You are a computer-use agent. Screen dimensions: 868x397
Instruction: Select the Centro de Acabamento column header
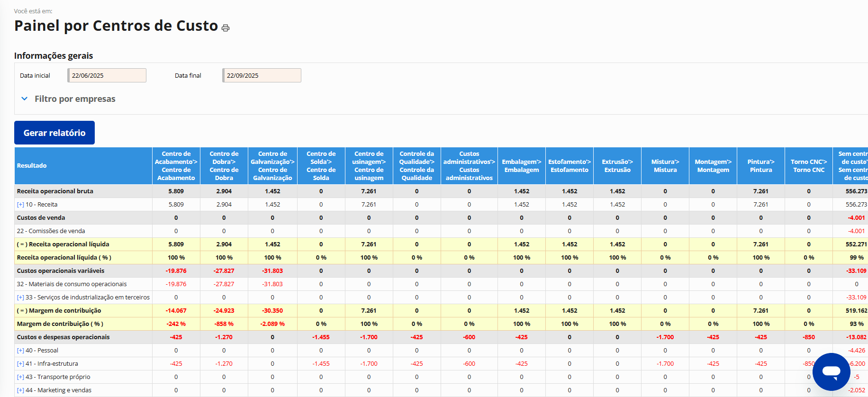[176, 166]
